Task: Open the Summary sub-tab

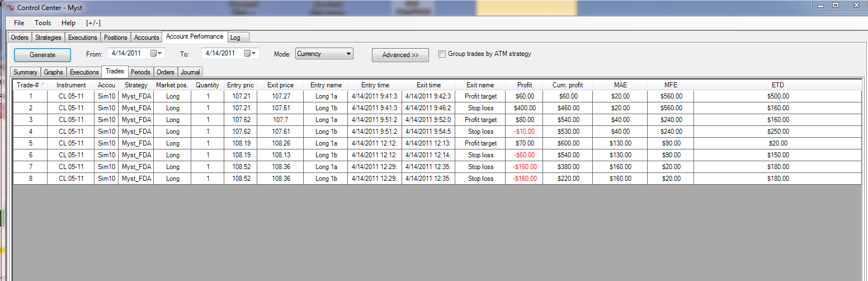Action: [25, 72]
